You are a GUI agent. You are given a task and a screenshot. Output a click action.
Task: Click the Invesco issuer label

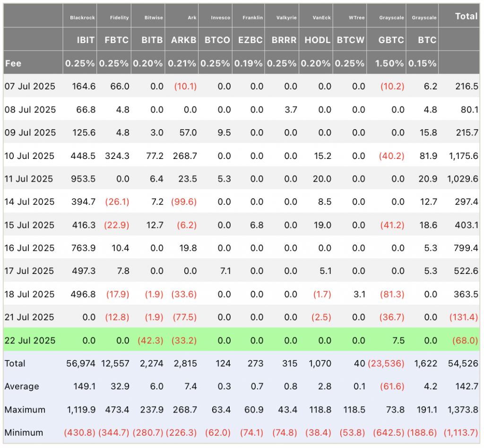[x=220, y=18]
